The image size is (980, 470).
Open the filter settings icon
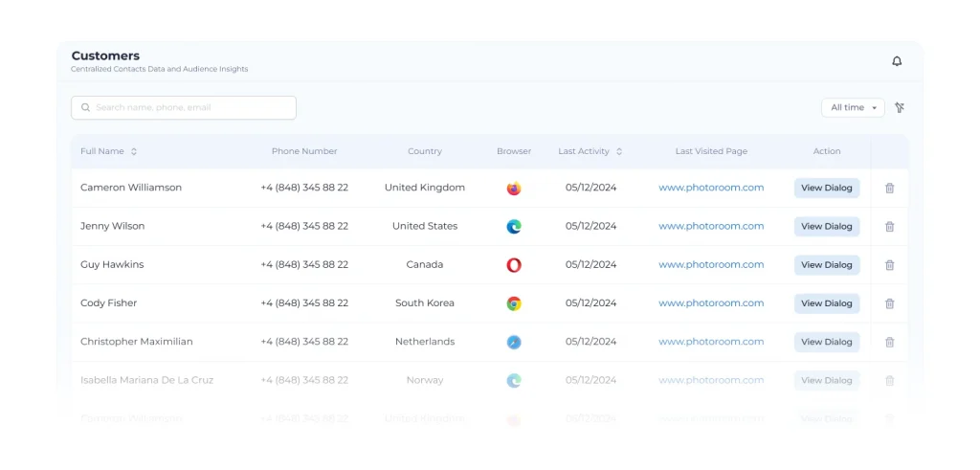(900, 108)
